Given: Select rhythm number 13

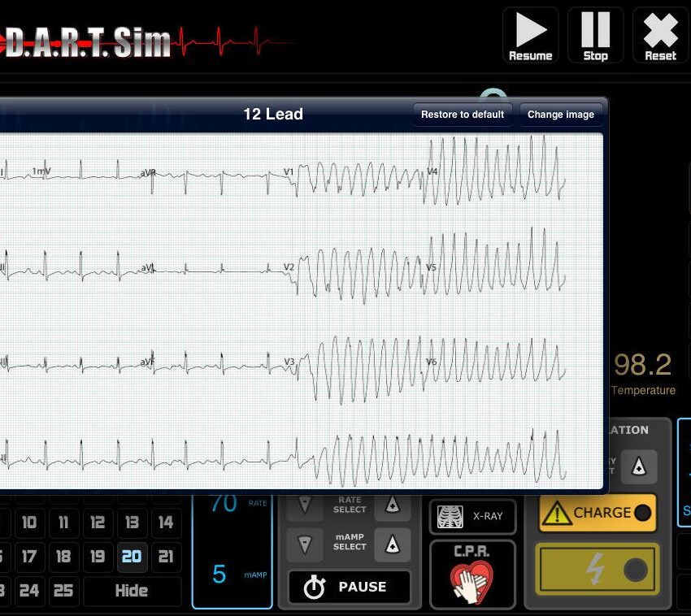Looking at the screenshot, I should (x=132, y=523).
